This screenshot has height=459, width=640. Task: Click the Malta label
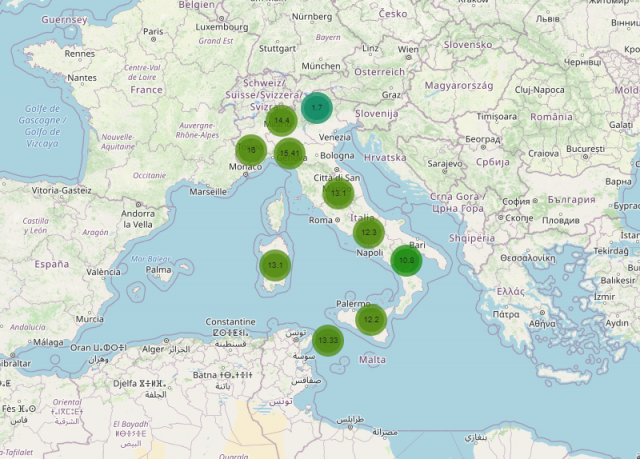pos(372,359)
